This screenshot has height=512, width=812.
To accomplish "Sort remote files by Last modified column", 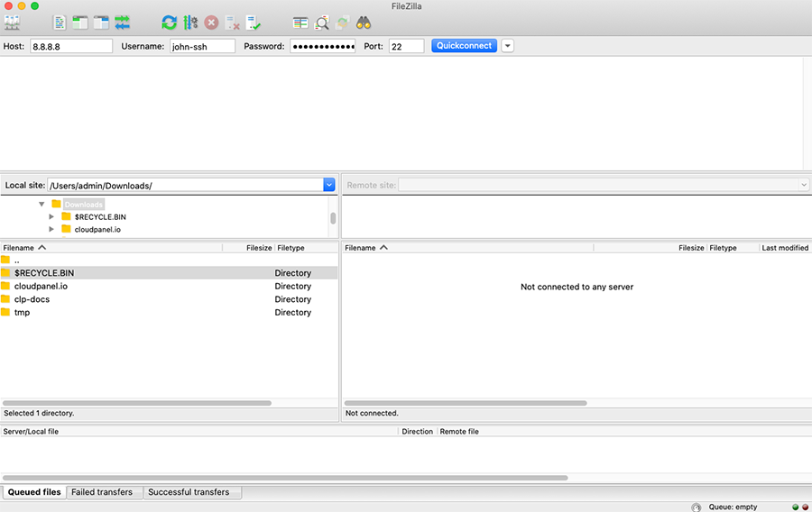I will (785, 248).
